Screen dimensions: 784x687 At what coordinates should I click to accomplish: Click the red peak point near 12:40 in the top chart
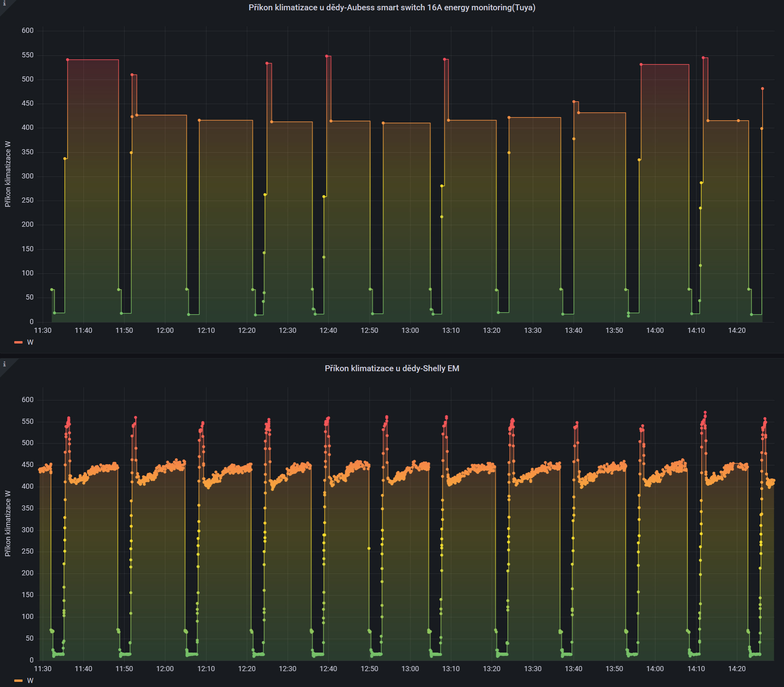pos(327,56)
